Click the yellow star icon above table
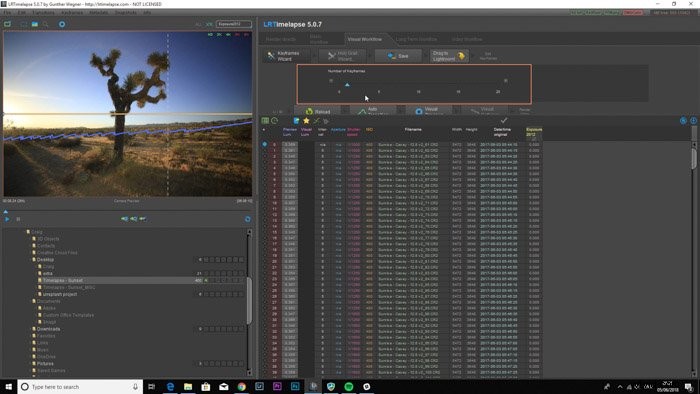 coord(306,121)
